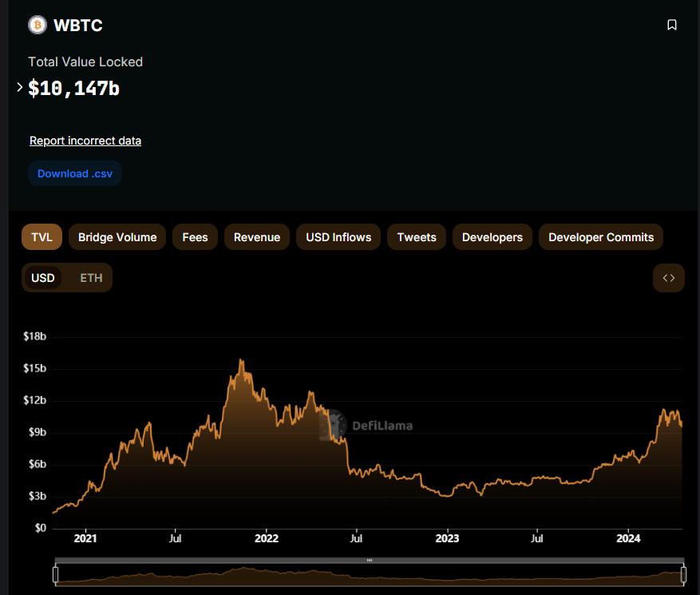Show the Fees chart
The width and height of the screenshot is (700, 595).
coord(195,236)
